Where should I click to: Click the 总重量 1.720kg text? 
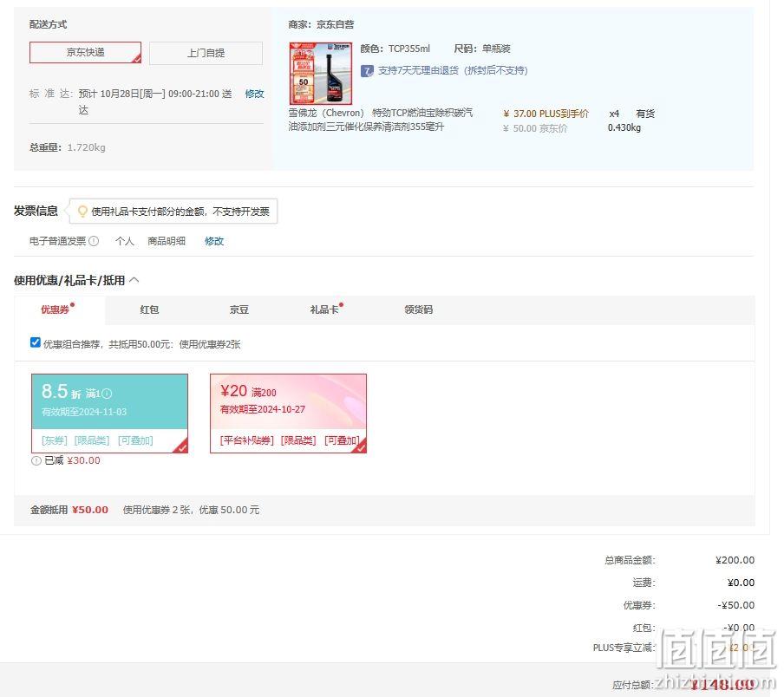(x=68, y=147)
